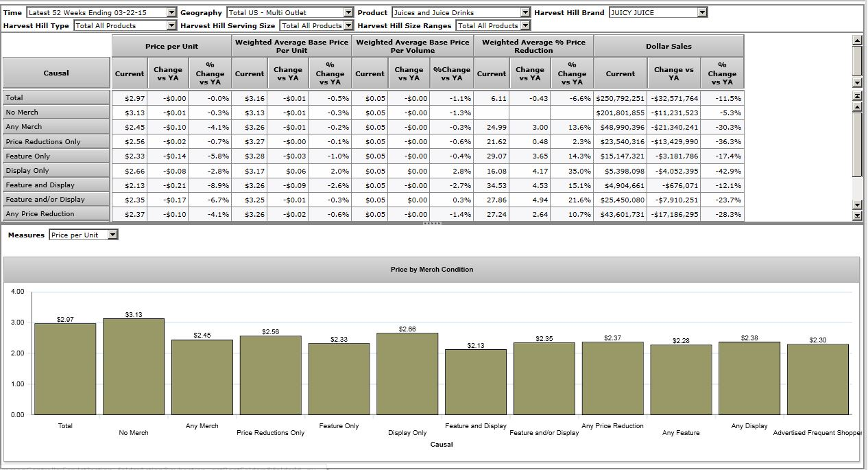
Task: Select the Price per Unit header
Action: 171,46
